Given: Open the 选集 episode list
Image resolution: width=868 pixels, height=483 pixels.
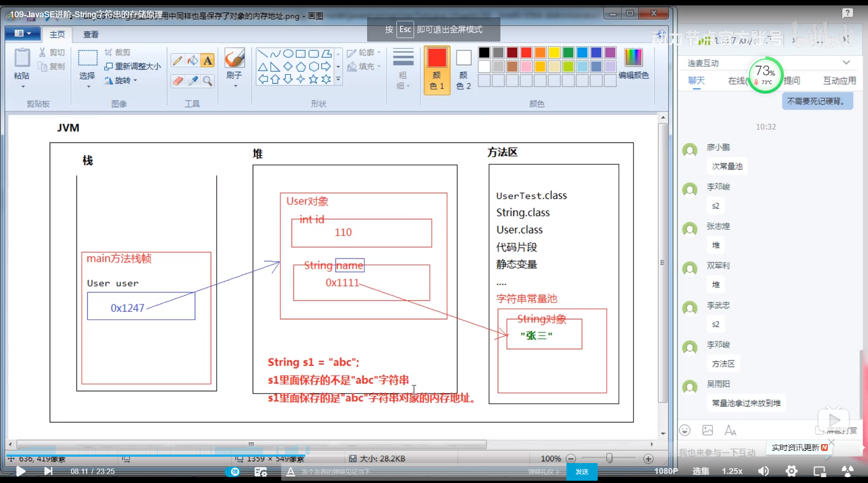Looking at the screenshot, I should coord(701,471).
